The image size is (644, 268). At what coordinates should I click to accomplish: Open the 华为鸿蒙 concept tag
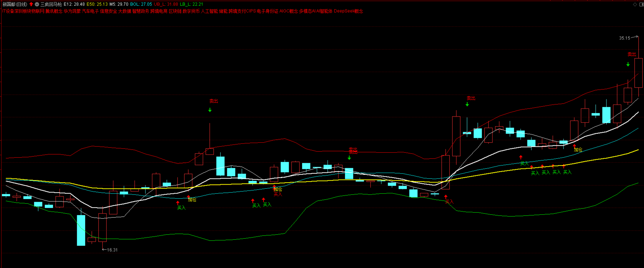(x=72, y=11)
